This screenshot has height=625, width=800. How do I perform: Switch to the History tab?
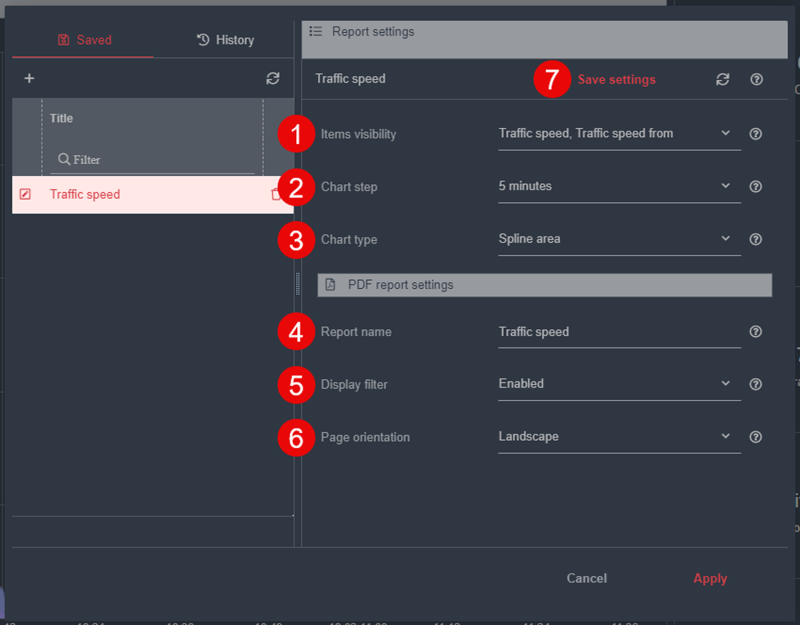tap(225, 40)
